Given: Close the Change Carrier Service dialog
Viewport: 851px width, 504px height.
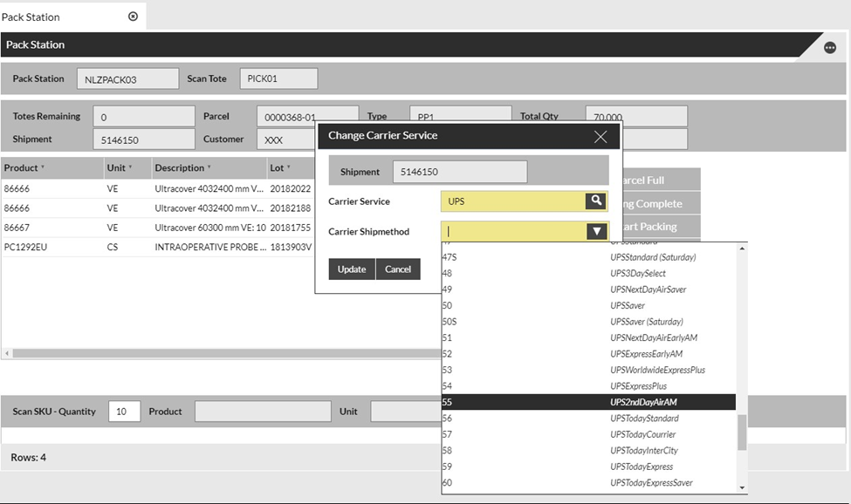Looking at the screenshot, I should pyautogui.click(x=601, y=136).
